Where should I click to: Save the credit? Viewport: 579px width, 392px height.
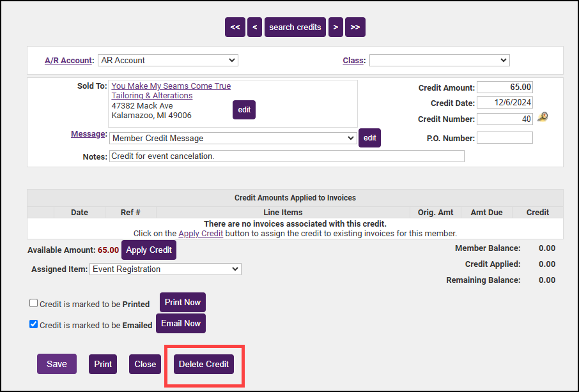[x=56, y=364]
